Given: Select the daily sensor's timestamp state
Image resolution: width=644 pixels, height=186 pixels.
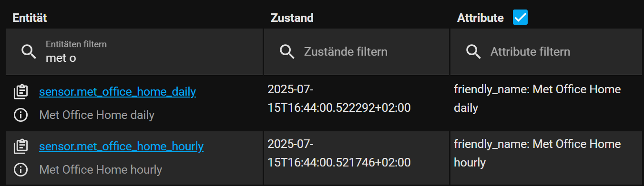Looking at the screenshot, I should [x=339, y=98].
